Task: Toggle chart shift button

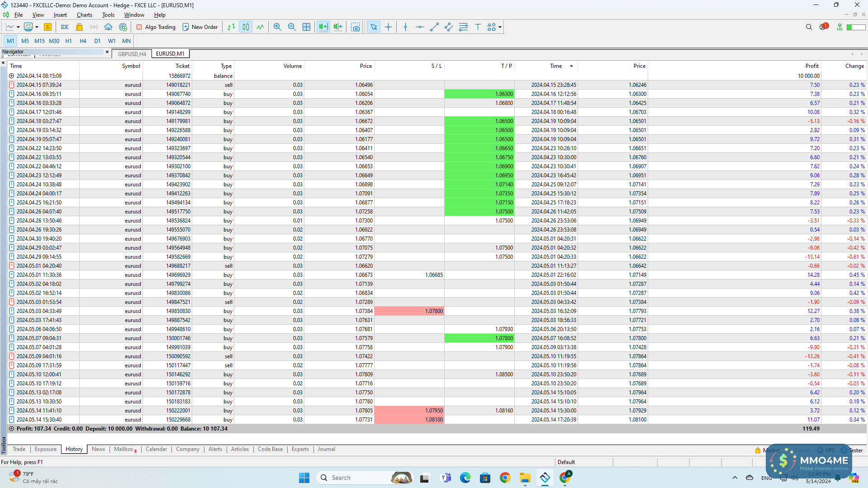Action: click(x=338, y=27)
